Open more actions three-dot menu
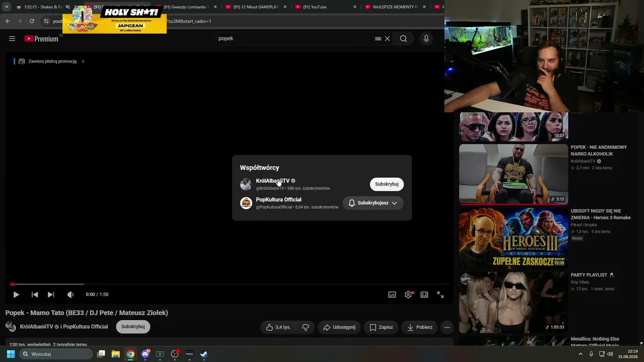 click(x=447, y=327)
